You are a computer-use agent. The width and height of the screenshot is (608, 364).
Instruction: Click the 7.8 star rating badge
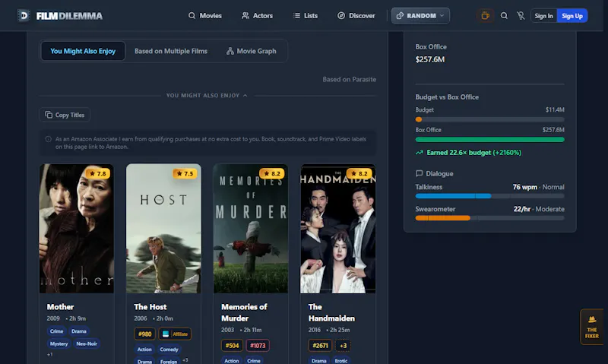(x=98, y=173)
